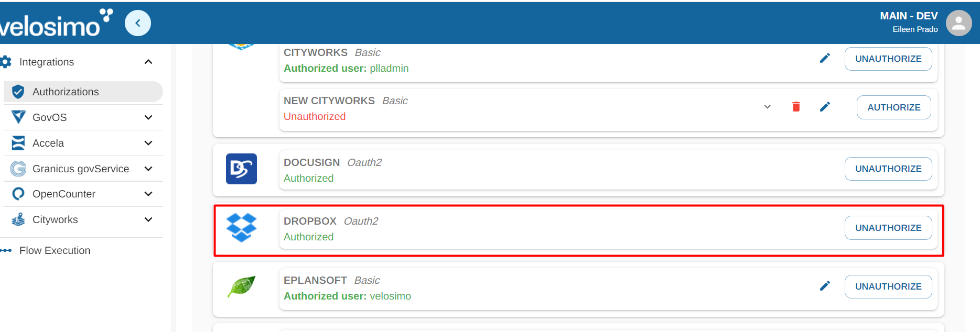The width and height of the screenshot is (980, 332).
Task: Collapse the sidebar with the back arrow button
Action: point(138,23)
